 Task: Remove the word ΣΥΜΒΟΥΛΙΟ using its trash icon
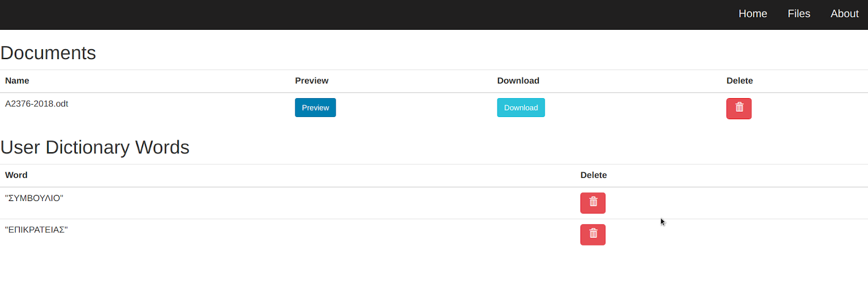click(x=593, y=203)
